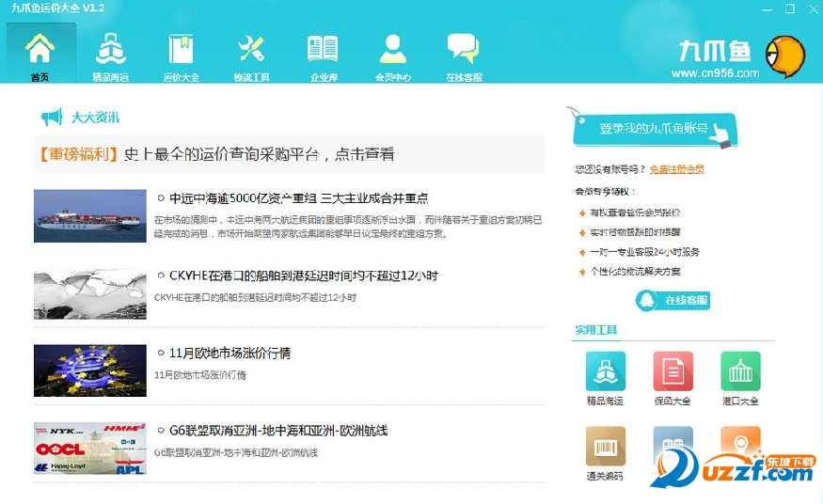Click 一对一专业客服24小时服务 privilege item
The width and height of the screenshot is (823, 504).
645,252
